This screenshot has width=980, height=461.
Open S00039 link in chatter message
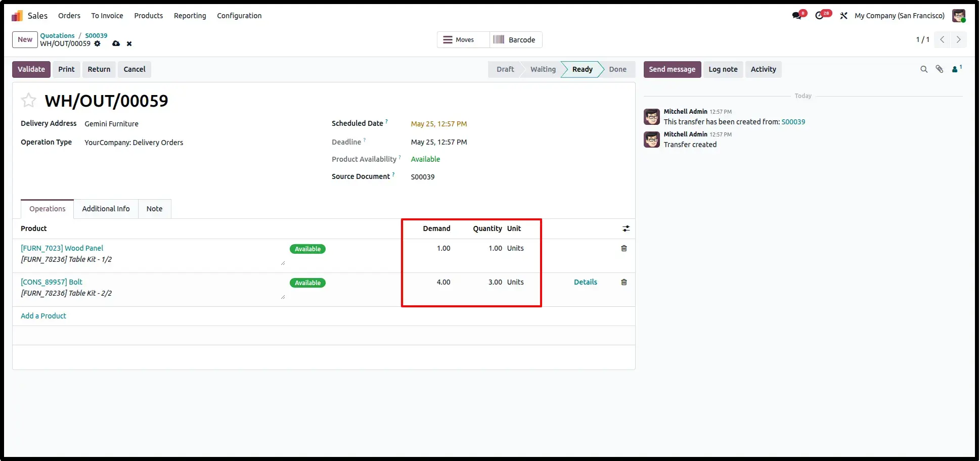pyautogui.click(x=793, y=122)
